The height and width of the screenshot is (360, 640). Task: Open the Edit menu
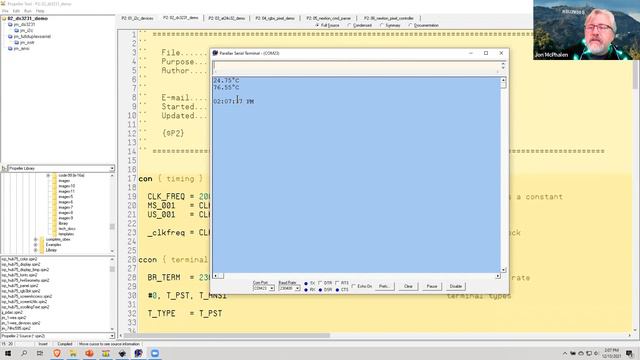pos(16,11)
